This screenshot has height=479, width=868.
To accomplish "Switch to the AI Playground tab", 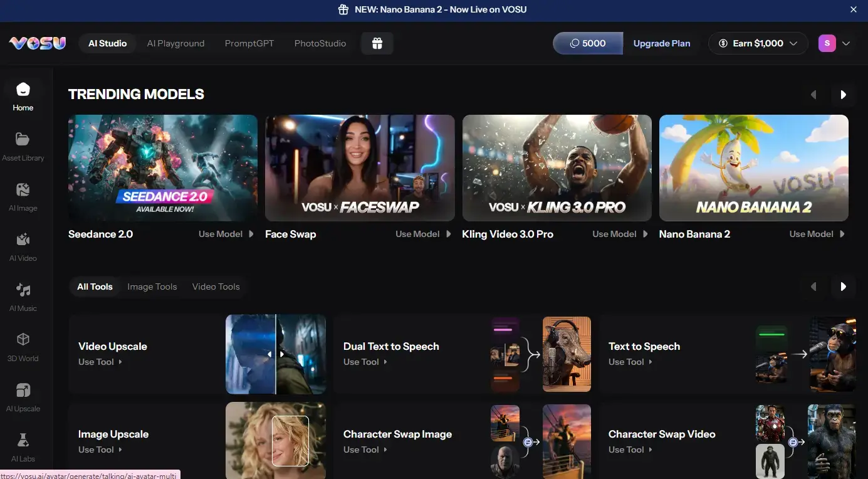I will 175,43.
